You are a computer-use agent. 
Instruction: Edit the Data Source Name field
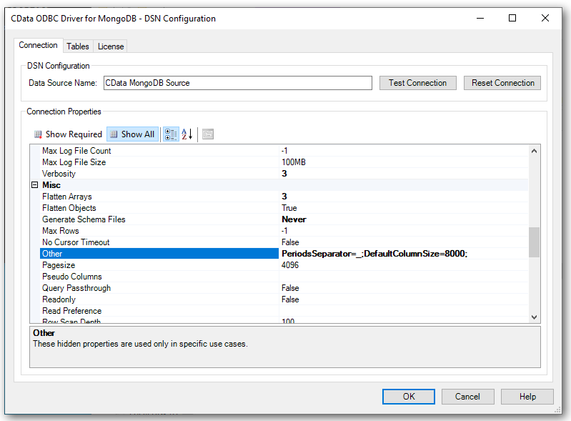tap(238, 83)
